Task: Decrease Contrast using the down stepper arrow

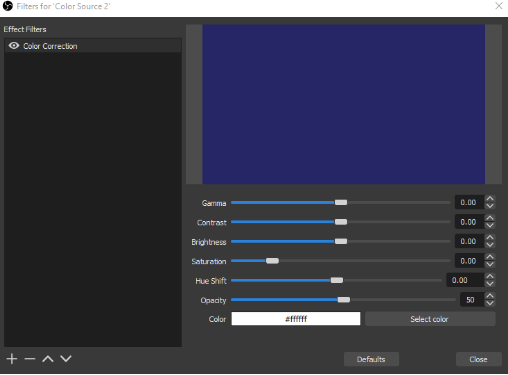Action: click(x=490, y=225)
